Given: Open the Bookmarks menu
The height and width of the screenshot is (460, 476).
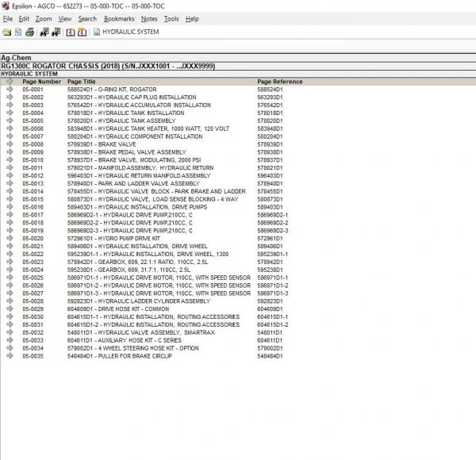Looking at the screenshot, I should [x=119, y=19].
